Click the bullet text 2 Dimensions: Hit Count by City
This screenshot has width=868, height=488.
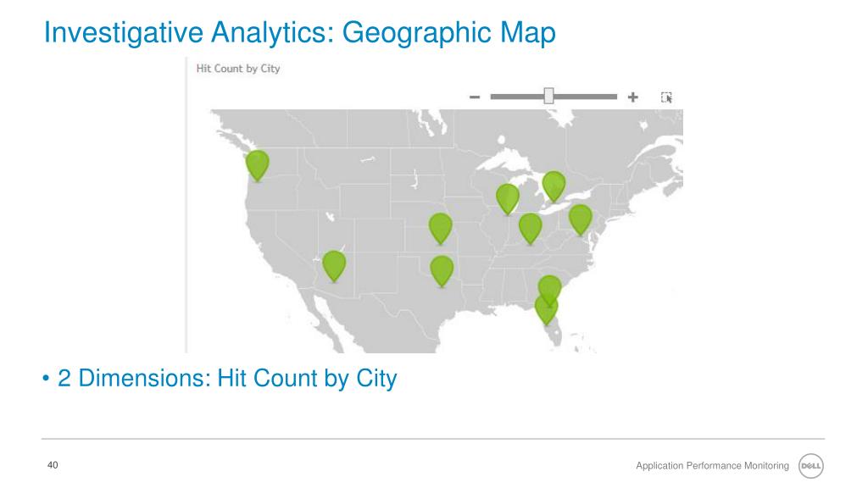click(x=227, y=379)
